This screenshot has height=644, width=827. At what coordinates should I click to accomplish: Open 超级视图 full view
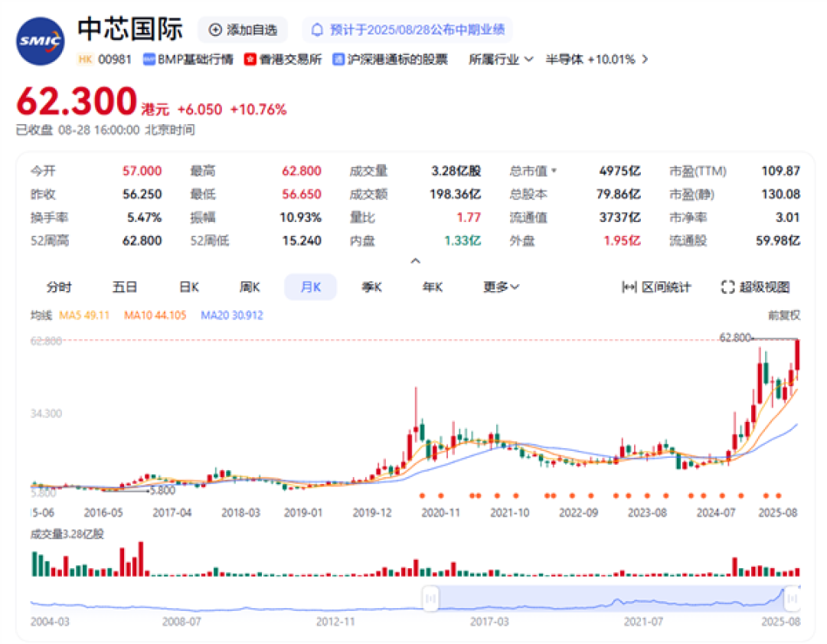point(755,287)
